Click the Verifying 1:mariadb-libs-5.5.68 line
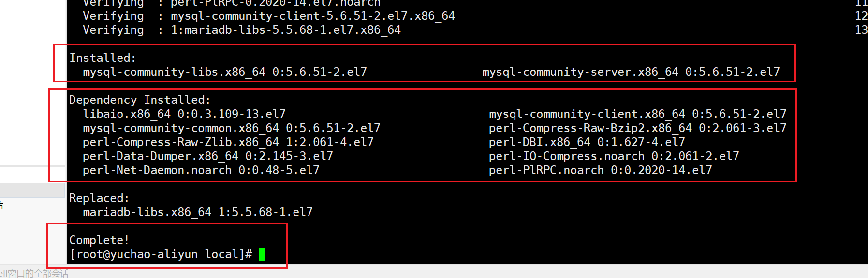This screenshot has height=278, width=868. (x=242, y=30)
